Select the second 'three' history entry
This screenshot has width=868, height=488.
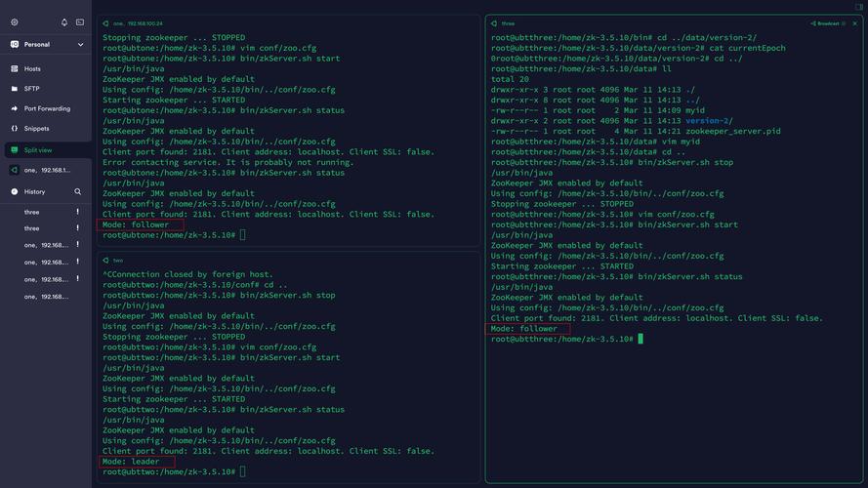coord(32,228)
